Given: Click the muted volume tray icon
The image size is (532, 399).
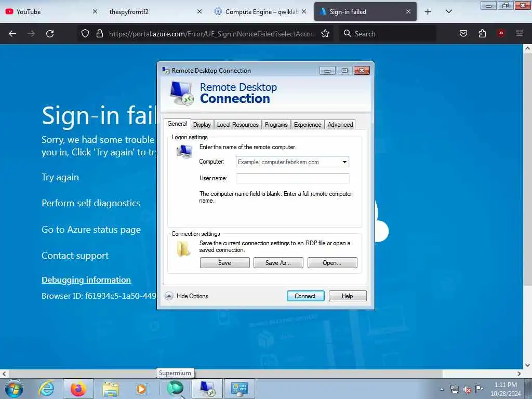Looking at the screenshot, I should 467,390.
